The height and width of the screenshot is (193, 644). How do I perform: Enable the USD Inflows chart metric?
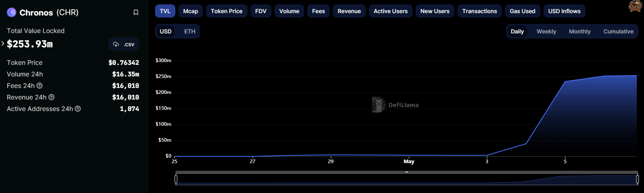coord(564,11)
